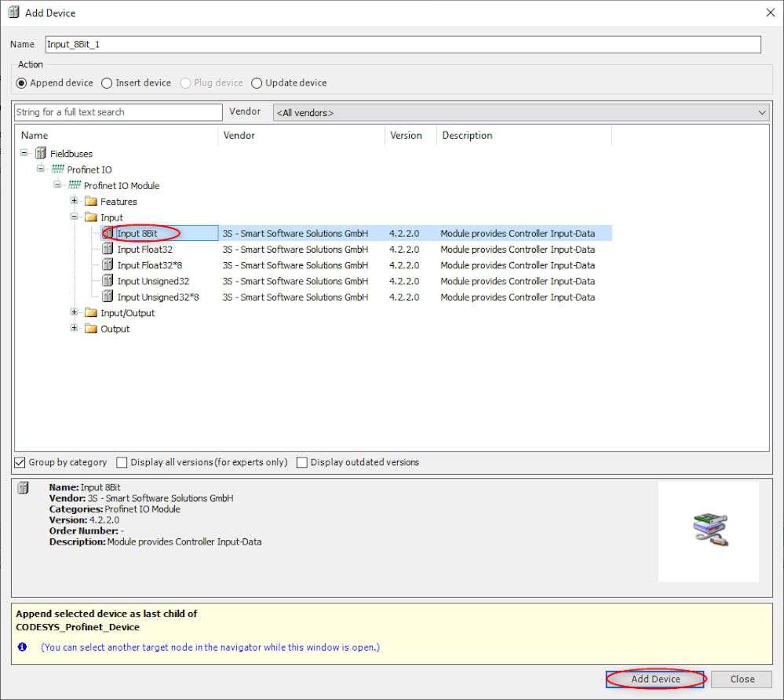This screenshot has height=700, width=784.
Task: Click the blue information icon in hint box
Action: pos(22,647)
